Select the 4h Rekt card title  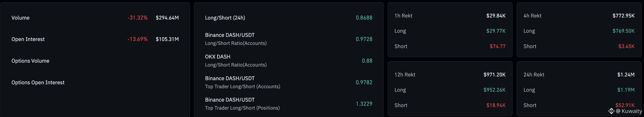point(532,16)
